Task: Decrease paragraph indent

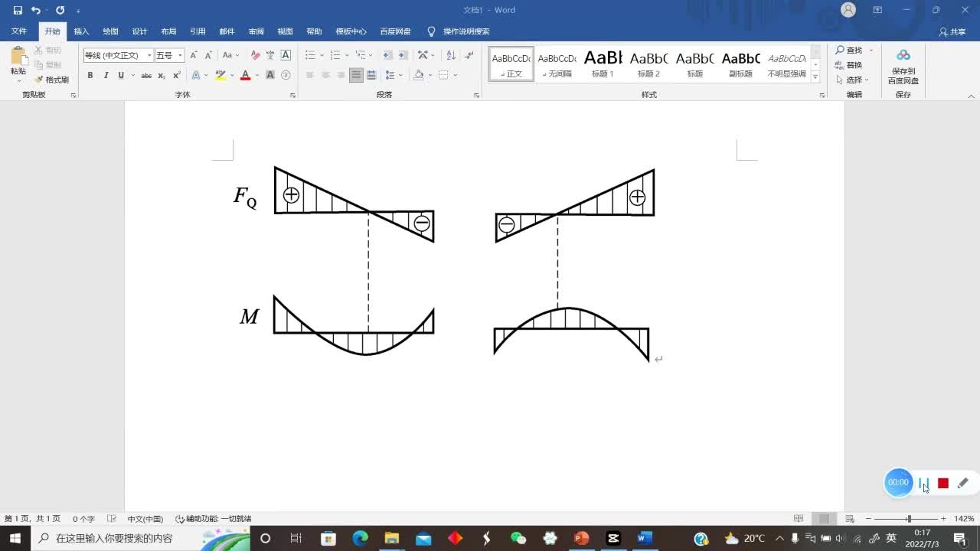Action: tap(387, 55)
